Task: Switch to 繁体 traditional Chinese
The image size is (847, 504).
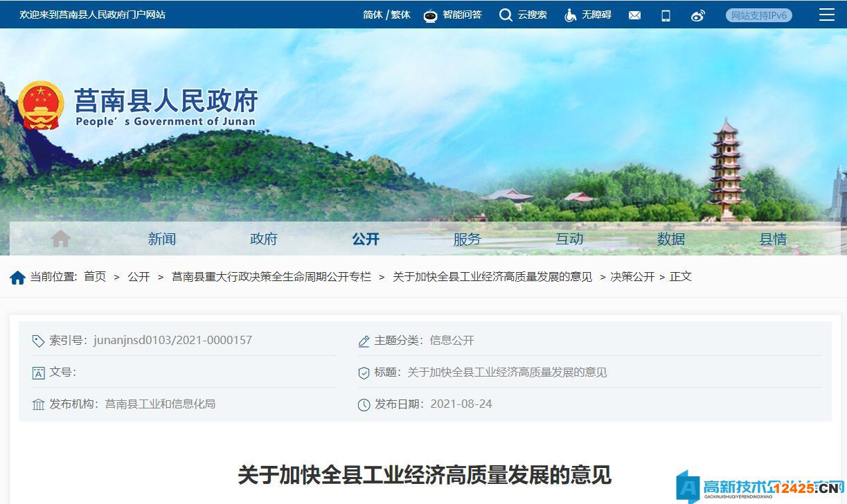Action: pyautogui.click(x=401, y=15)
